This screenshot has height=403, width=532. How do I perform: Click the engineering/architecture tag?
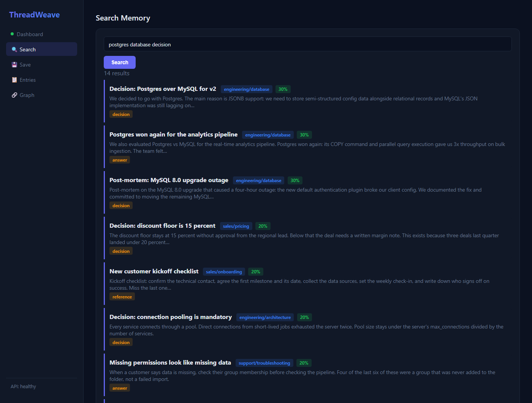click(265, 317)
